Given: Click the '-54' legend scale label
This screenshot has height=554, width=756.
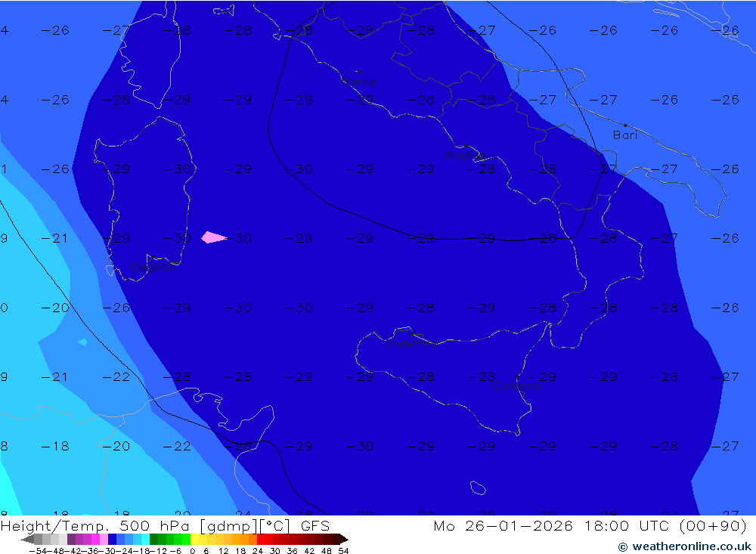Looking at the screenshot, I should coord(38,551).
